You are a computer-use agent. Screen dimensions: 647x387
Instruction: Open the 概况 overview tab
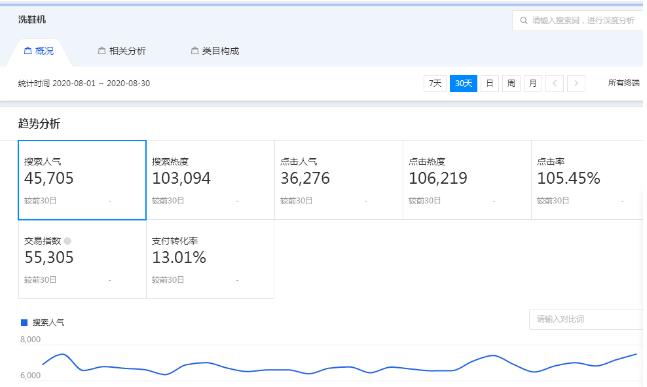point(39,51)
